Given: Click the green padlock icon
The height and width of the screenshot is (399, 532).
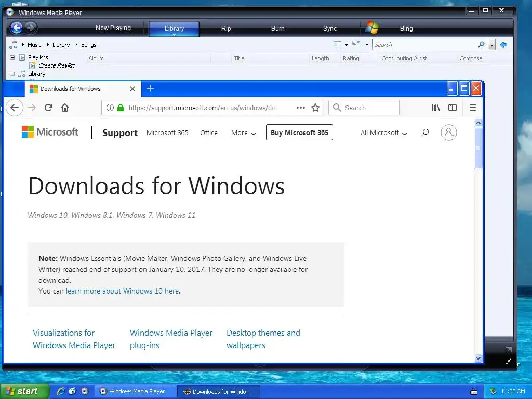Looking at the screenshot, I should pos(121,108).
